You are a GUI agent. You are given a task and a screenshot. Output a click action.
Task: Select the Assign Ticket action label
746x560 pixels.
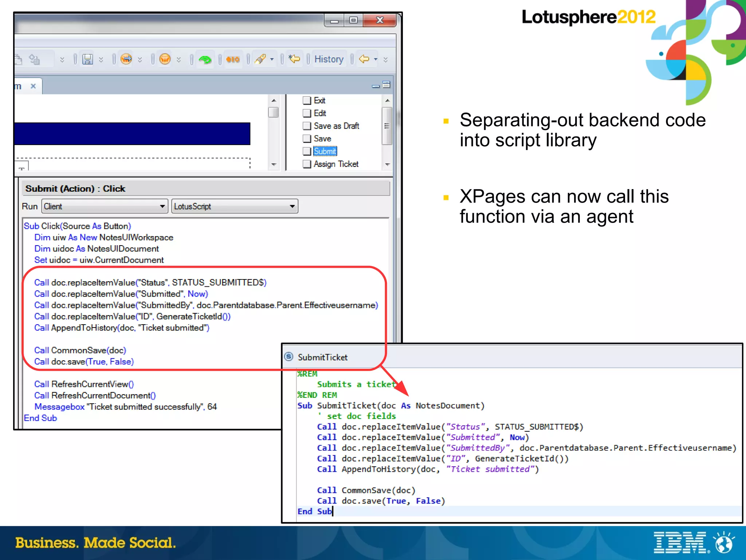click(x=336, y=164)
